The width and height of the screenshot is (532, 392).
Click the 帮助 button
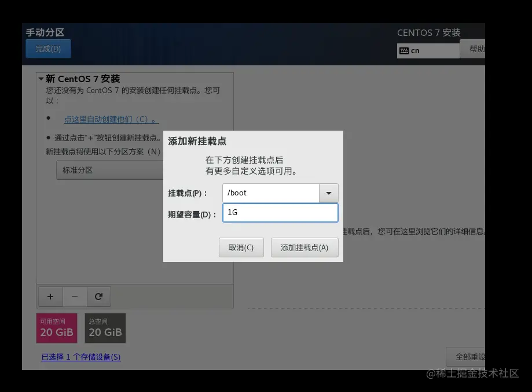[x=472, y=49]
